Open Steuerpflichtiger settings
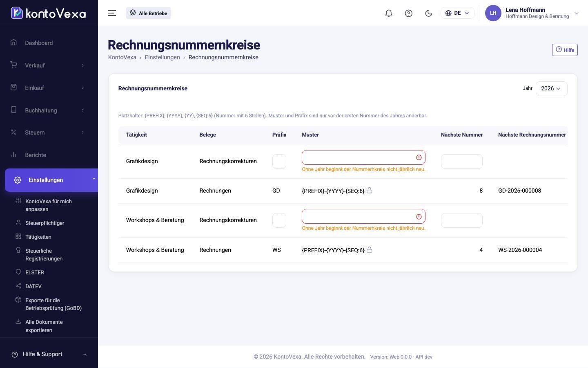The image size is (588, 368). point(45,223)
